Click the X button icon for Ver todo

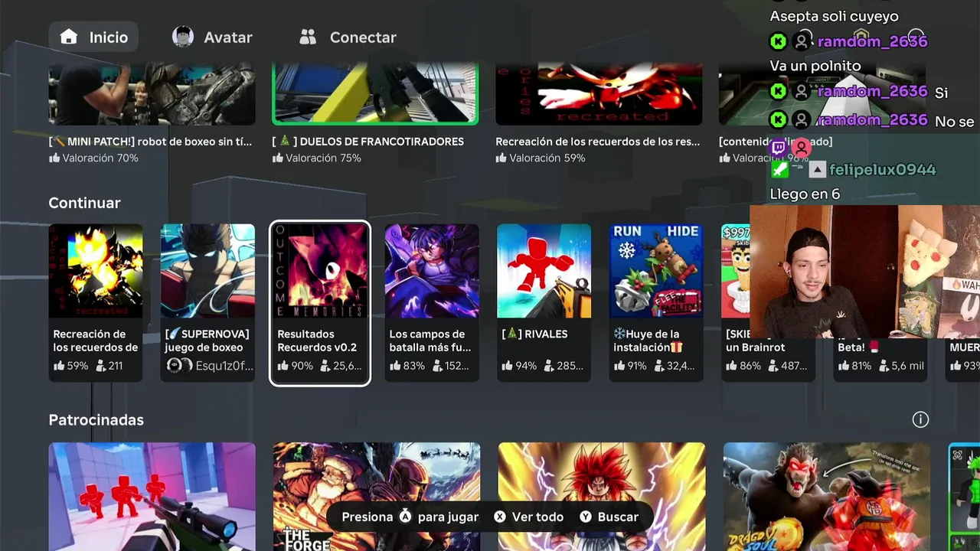500,517
